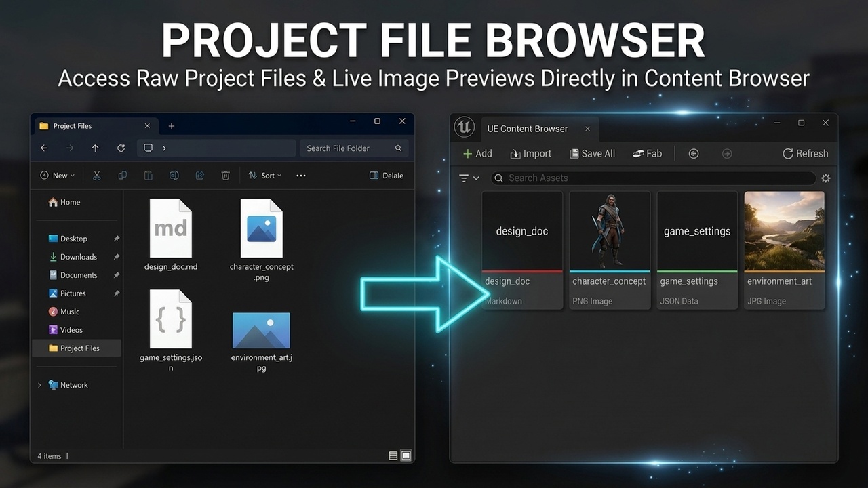The image size is (868, 488).
Task: Toggle the Details pane
Action: (x=387, y=176)
